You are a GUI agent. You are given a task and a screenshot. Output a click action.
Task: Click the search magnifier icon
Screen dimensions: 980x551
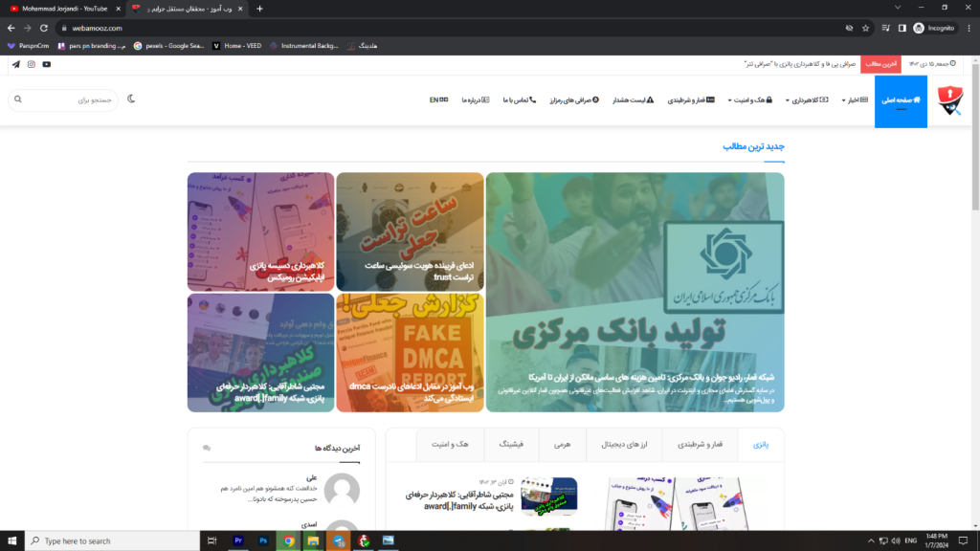click(18, 99)
